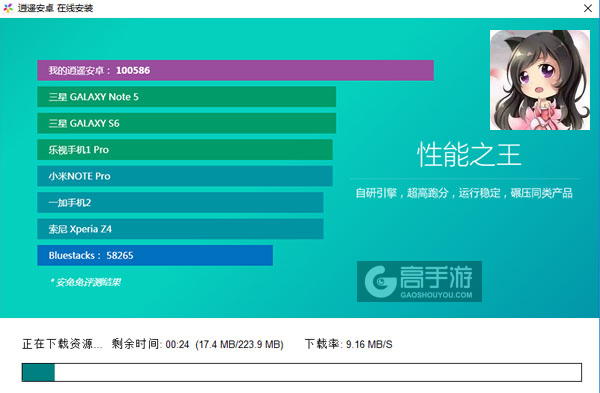600x393 pixels.
Task: Select the 三星 GALAXY Note 5 bar
Action: (x=187, y=97)
